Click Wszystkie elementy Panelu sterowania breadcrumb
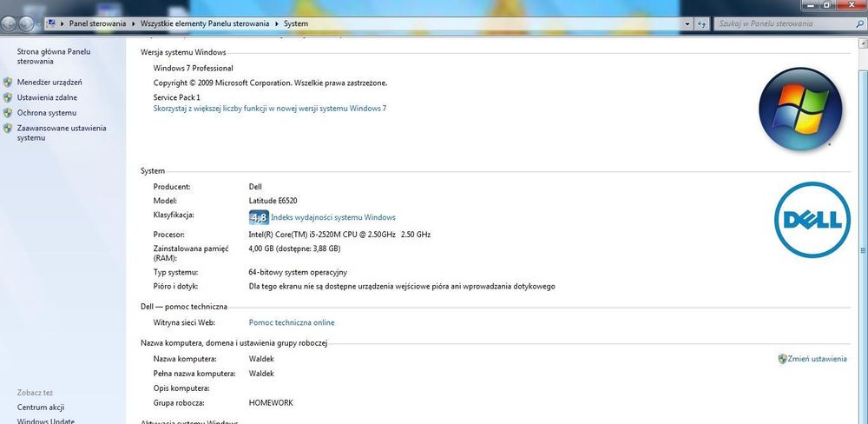This screenshot has height=424, width=868. click(x=205, y=23)
